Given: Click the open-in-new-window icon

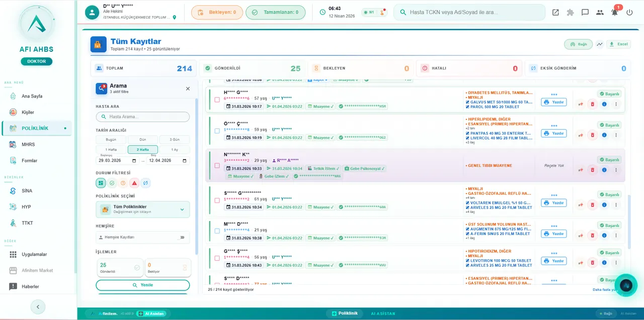Looking at the screenshot, I should pos(555,13).
